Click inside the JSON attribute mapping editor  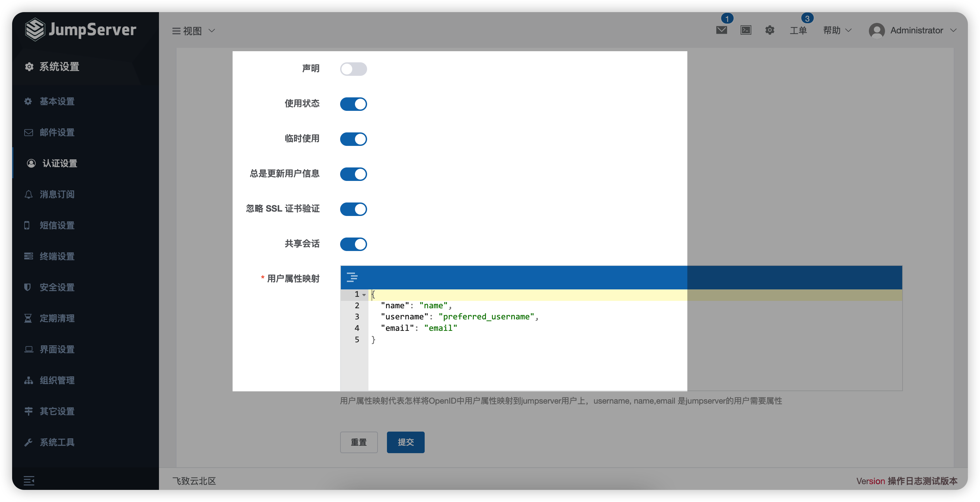click(533, 362)
